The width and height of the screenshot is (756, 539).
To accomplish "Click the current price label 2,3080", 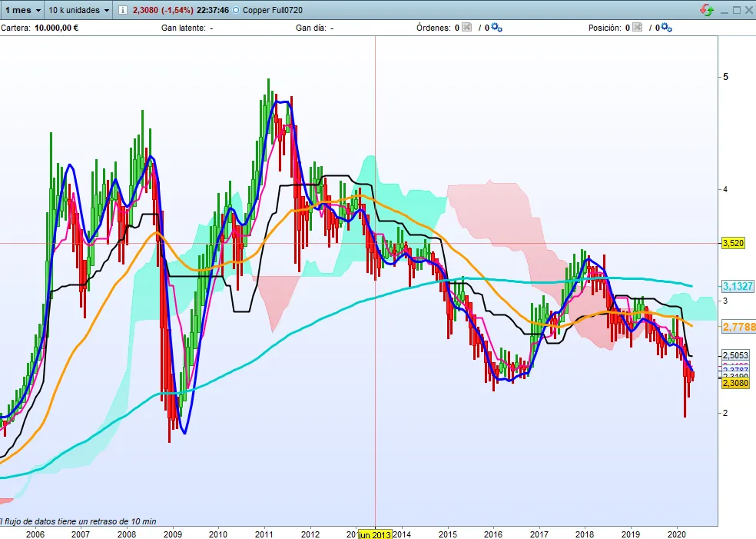I will click(734, 382).
